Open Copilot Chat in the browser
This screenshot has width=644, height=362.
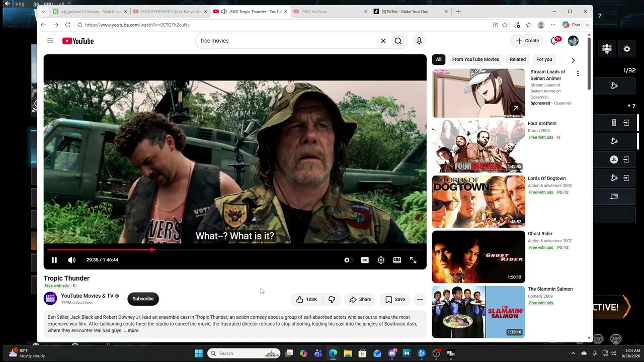(572, 25)
